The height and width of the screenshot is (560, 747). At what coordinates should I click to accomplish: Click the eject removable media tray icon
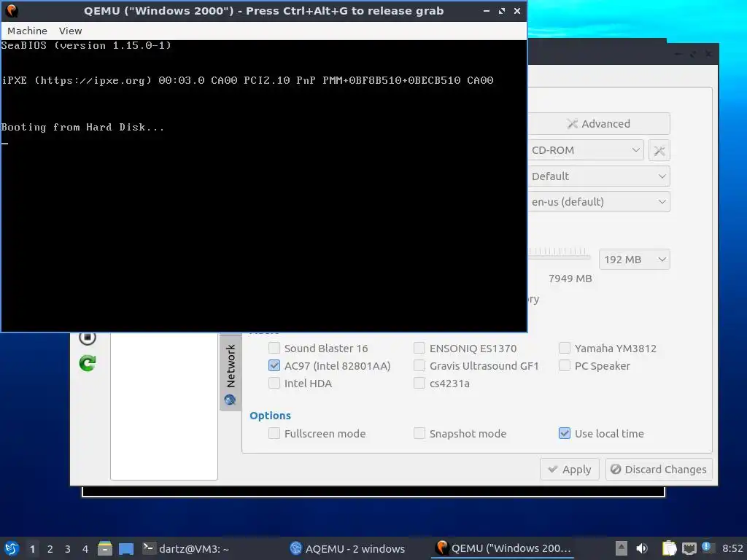(622, 548)
